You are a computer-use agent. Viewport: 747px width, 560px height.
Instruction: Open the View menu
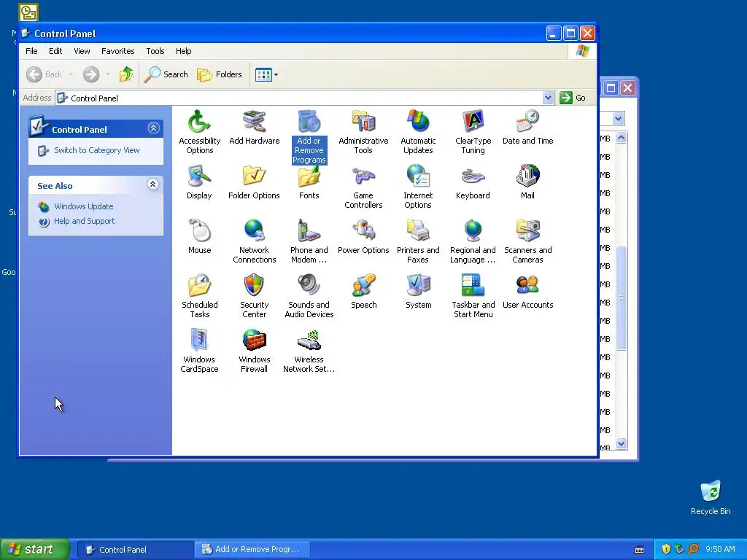click(82, 51)
